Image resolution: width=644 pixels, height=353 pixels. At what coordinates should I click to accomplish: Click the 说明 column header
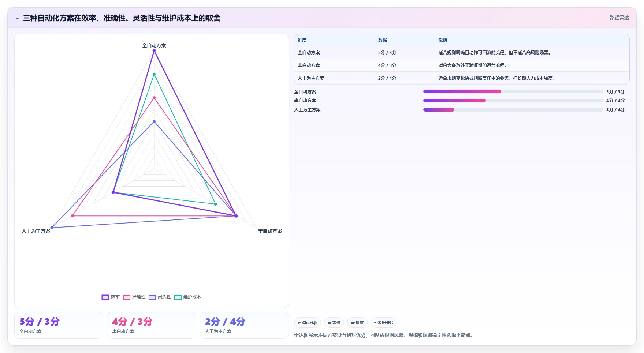[x=443, y=40]
